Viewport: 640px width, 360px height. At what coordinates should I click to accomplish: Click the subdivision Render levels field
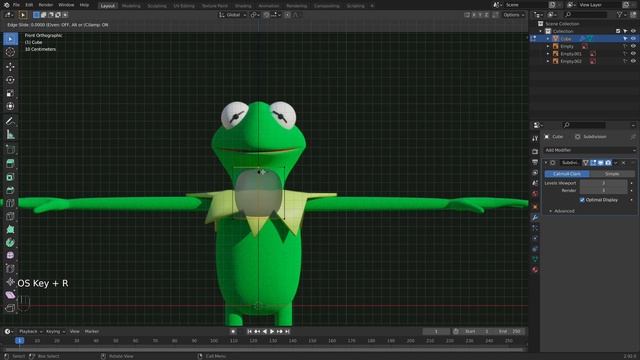click(x=604, y=191)
